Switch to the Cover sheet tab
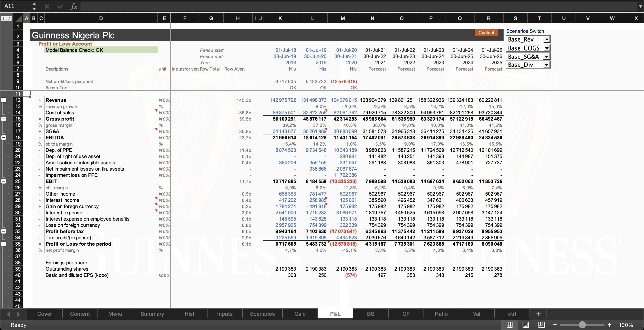The width and height of the screenshot is (644, 330). 45,314
